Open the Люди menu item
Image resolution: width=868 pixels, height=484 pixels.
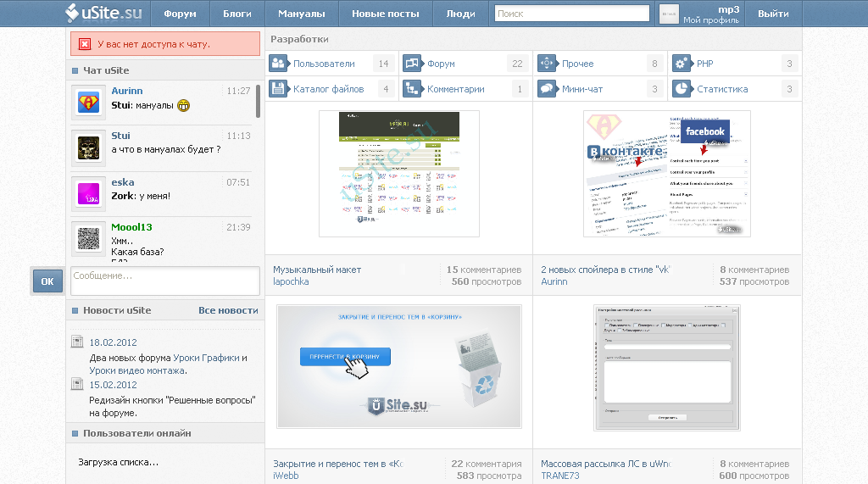460,14
